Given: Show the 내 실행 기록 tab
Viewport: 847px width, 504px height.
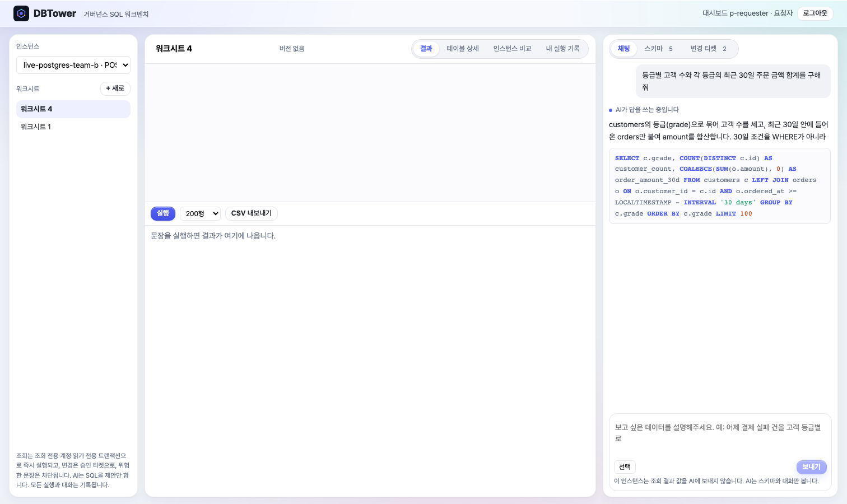Looking at the screenshot, I should (x=563, y=49).
